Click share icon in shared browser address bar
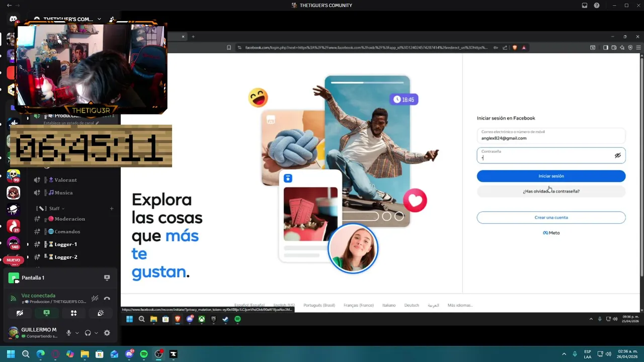The height and width of the screenshot is (362, 644). point(505,47)
